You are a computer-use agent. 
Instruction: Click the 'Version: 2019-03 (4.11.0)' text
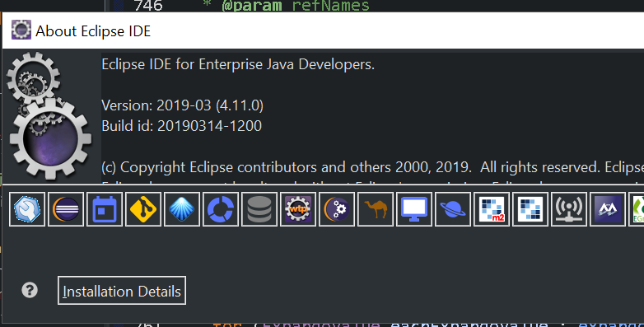coord(182,105)
